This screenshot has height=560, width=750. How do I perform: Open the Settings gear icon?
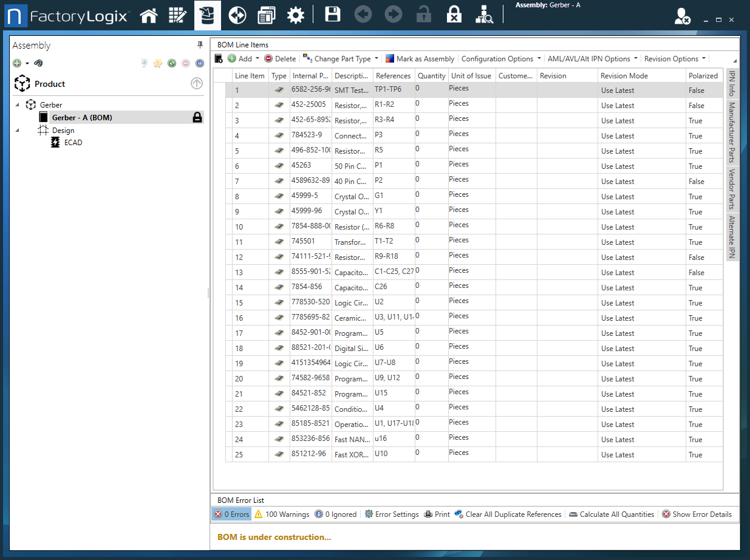pos(295,15)
